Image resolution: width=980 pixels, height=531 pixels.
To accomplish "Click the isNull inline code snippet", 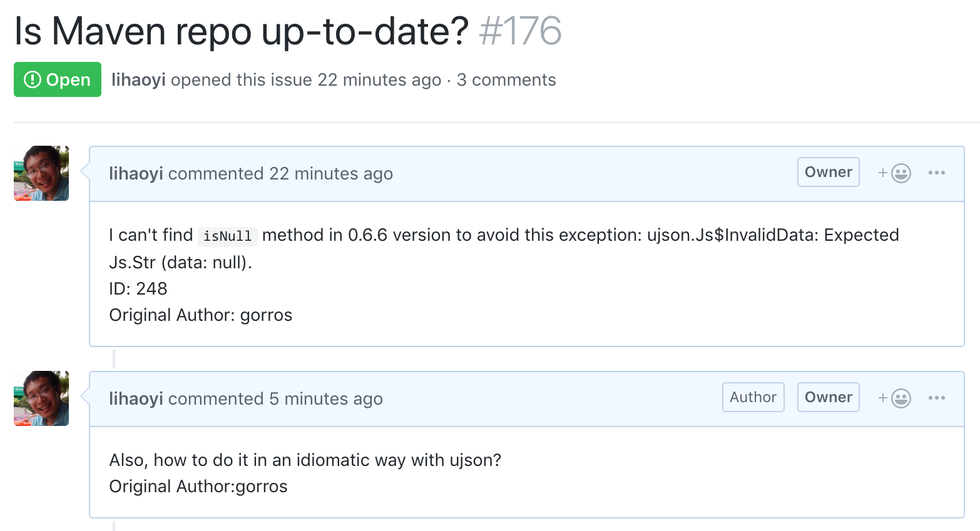I will coord(227,236).
